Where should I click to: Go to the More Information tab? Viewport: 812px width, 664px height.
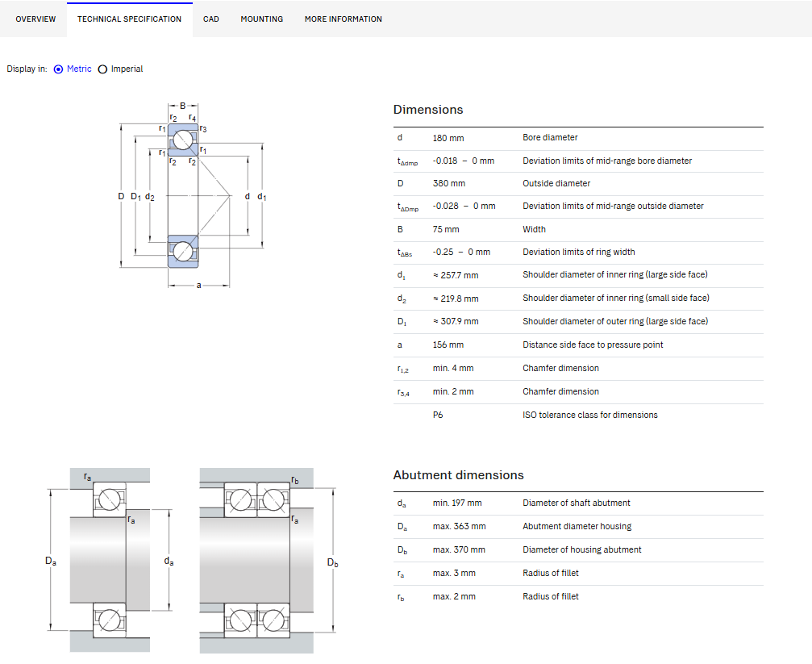point(344,19)
